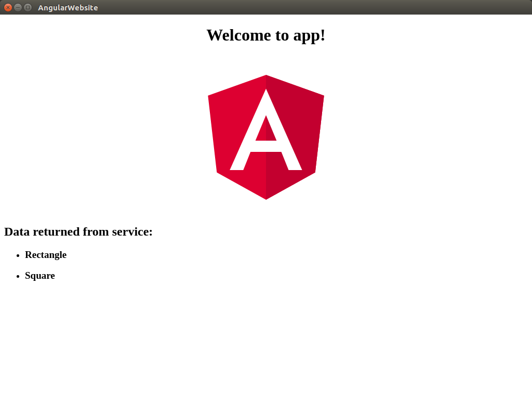Select the Square list item
532x414 pixels.
pos(40,276)
